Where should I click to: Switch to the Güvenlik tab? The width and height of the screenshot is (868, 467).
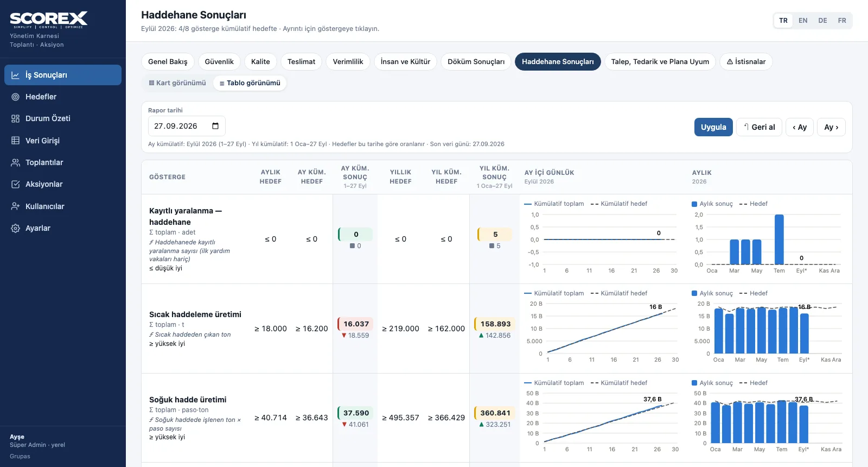pos(219,61)
